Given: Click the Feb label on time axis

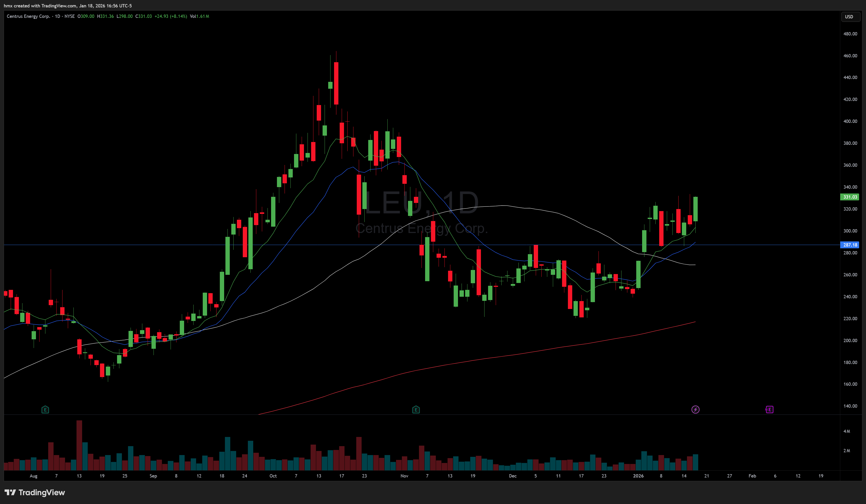Looking at the screenshot, I should [x=752, y=476].
